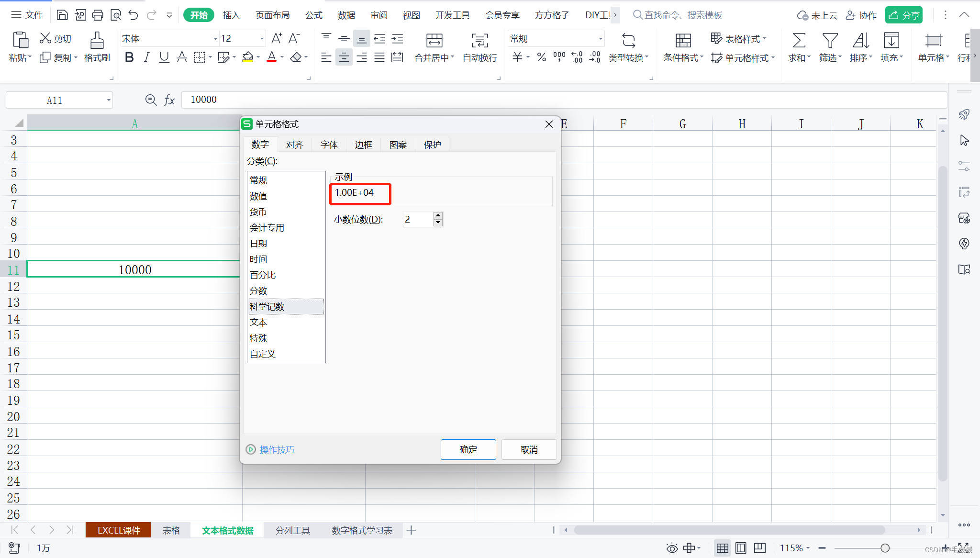Click the 确定 button in dialog
The height and width of the screenshot is (558, 980).
click(x=468, y=449)
